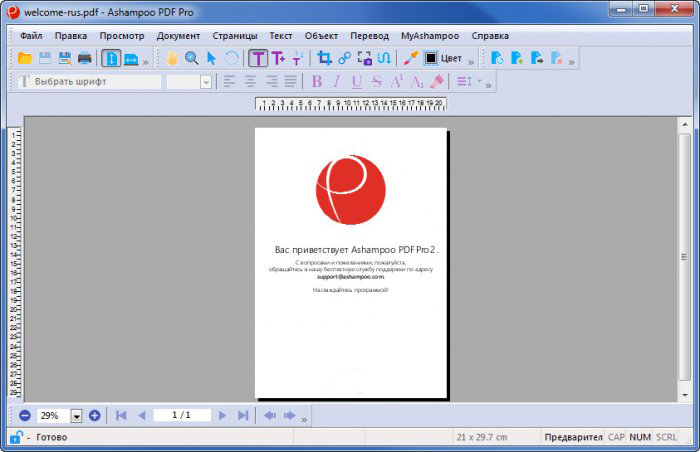Select the Zoom magnifier tool
This screenshot has width=700, height=452.
[191, 59]
